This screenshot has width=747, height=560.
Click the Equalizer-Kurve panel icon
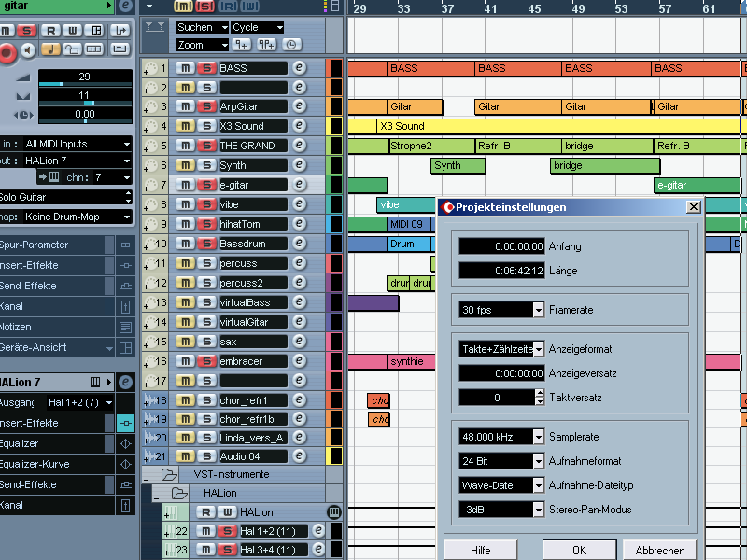[x=126, y=464]
